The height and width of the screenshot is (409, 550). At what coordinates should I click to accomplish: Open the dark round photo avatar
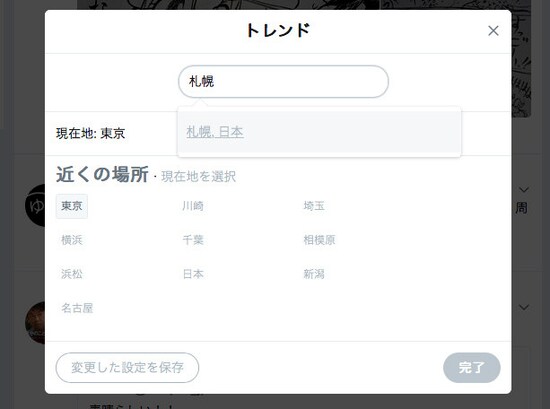coord(35,323)
